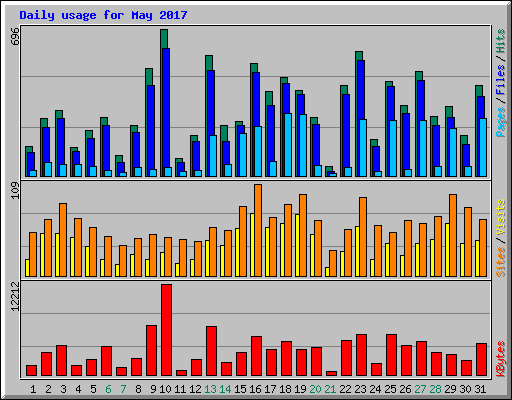Screen dimensions: 512x400
Task: Click the orange 'Sites' legend label
Action: click(501, 262)
